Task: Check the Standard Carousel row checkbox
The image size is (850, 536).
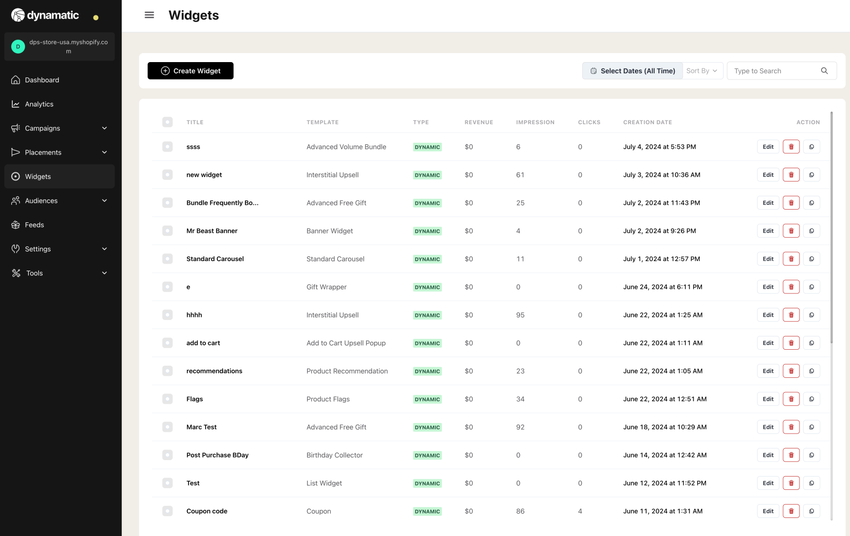Action: coord(168,259)
